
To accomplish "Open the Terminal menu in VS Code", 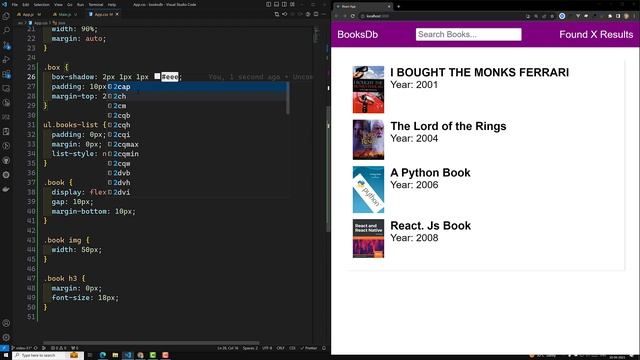I will (x=96, y=4).
